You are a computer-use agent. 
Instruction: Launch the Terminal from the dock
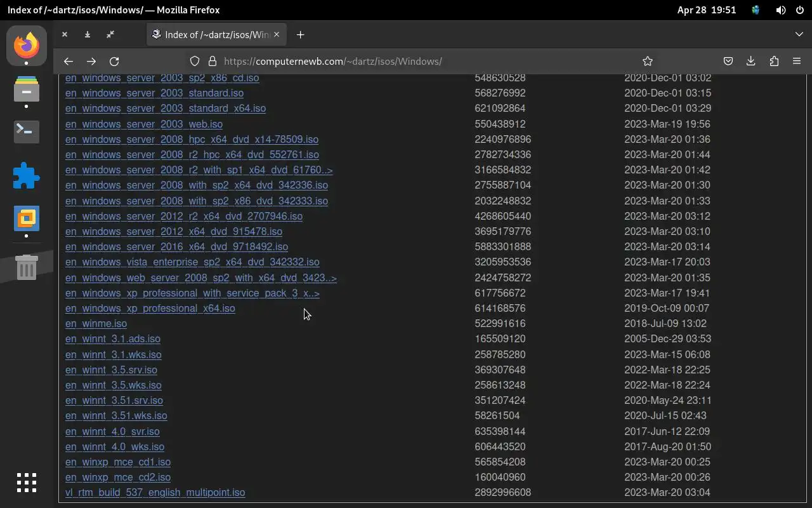(x=27, y=131)
